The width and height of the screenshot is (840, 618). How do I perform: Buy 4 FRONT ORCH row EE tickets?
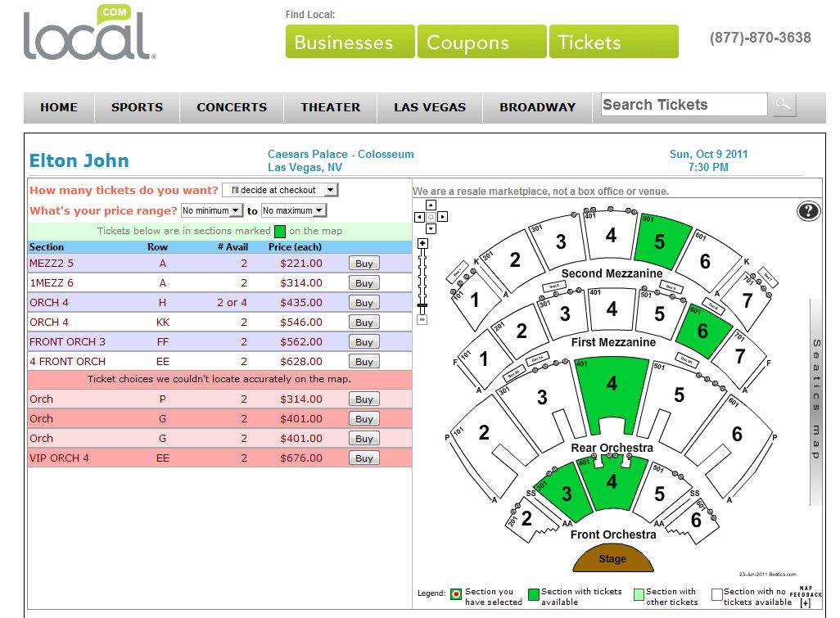pyautogui.click(x=364, y=362)
